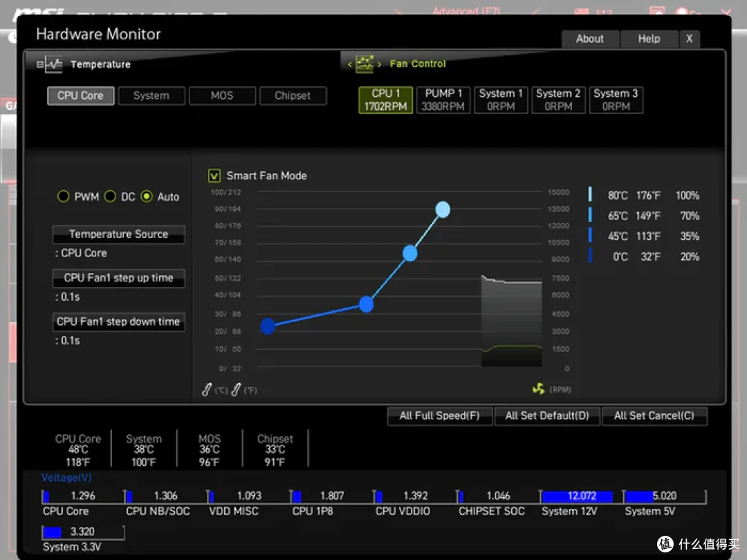Viewport: 747px width, 560px height.
Task: Click the CPU Core voltage value 1.296
Action: click(83, 496)
